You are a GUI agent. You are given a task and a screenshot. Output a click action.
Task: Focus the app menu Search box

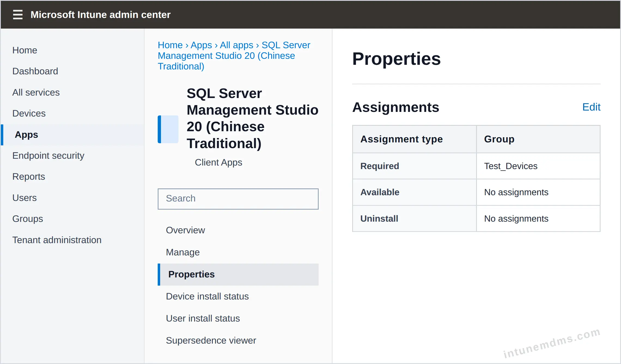[x=238, y=199]
